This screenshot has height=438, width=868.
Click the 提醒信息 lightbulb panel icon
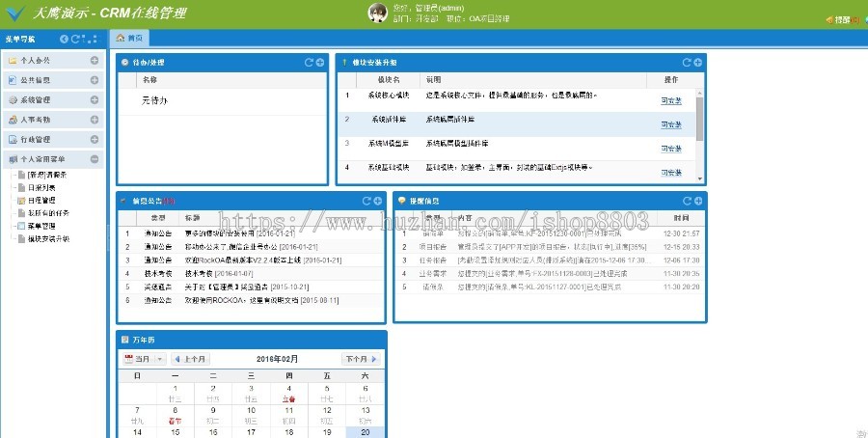tap(402, 201)
